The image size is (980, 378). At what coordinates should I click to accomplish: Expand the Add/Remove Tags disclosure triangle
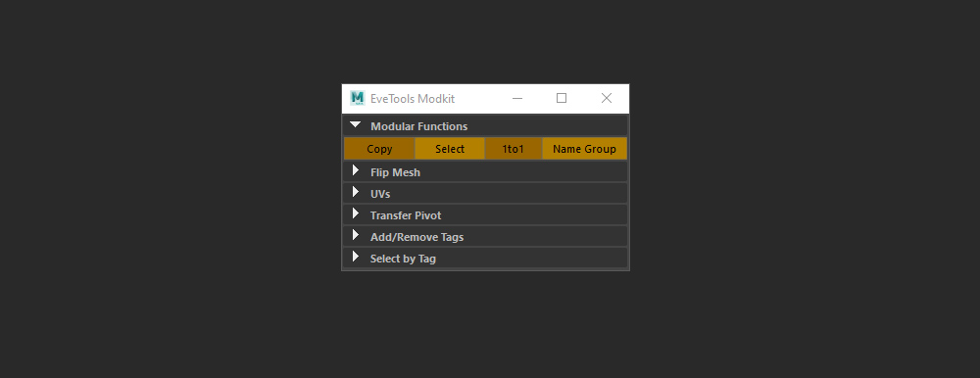pos(356,235)
